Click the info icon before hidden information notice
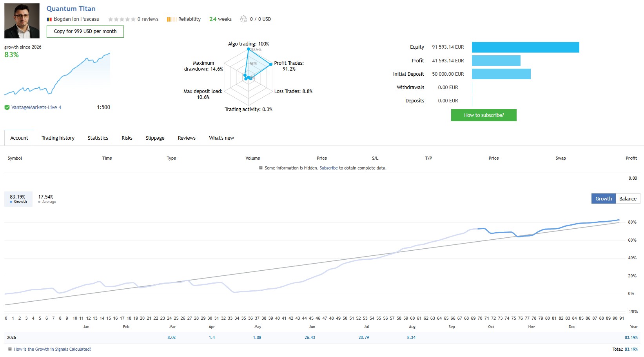 tap(261, 168)
